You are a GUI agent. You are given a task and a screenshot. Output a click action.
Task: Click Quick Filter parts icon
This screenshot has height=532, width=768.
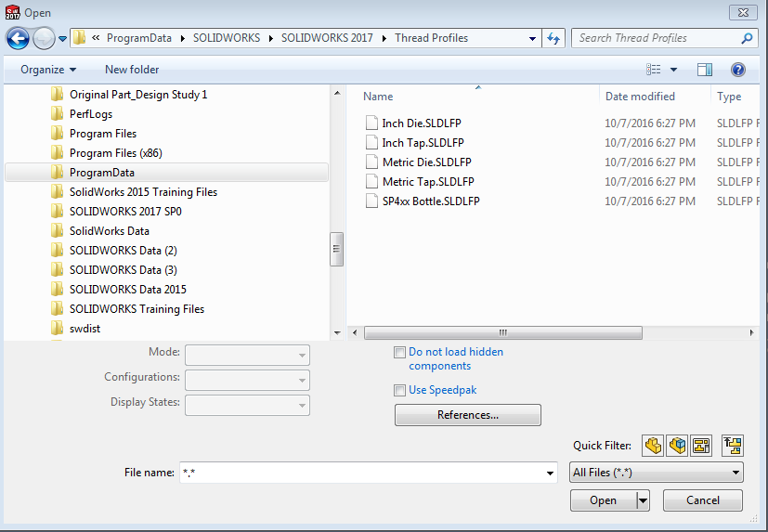(653, 446)
